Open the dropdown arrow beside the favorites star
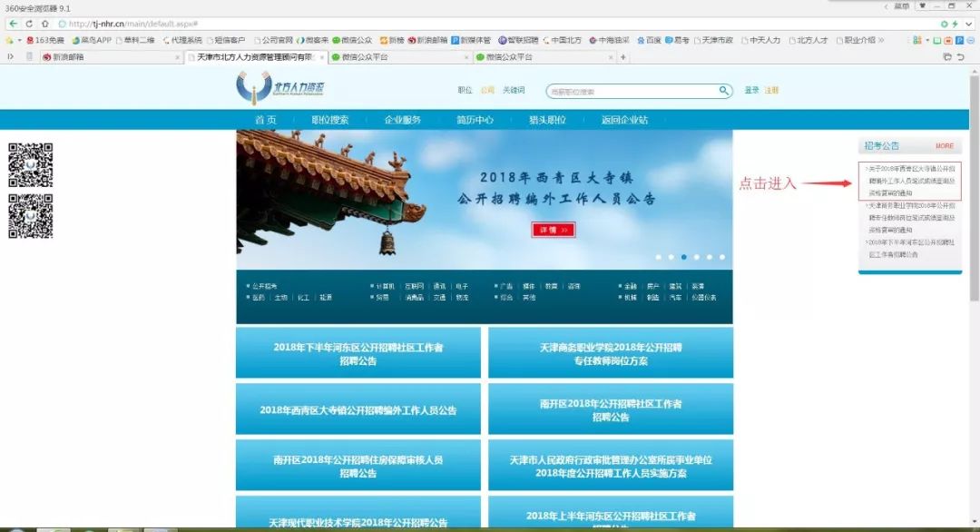 [19, 40]
